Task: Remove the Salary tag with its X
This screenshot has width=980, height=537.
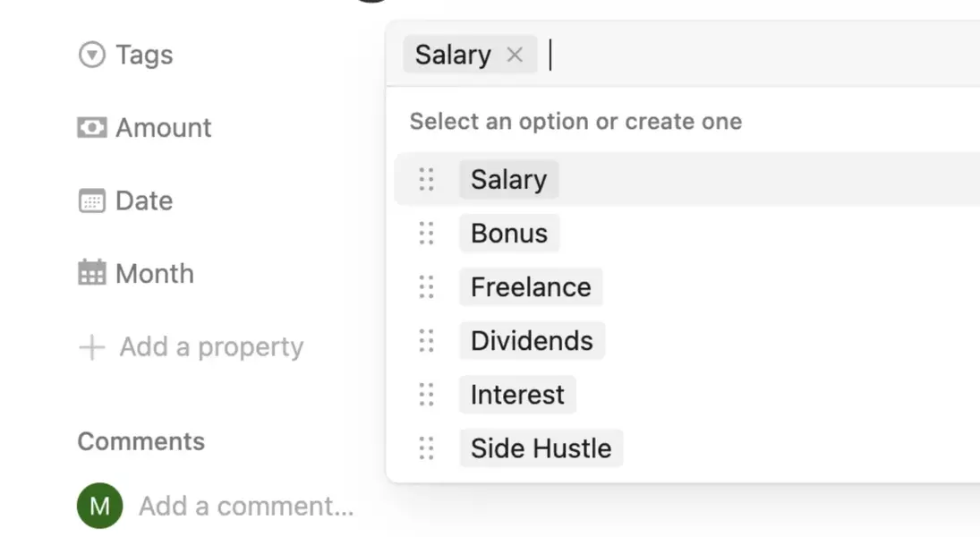Action: (515, 55)
